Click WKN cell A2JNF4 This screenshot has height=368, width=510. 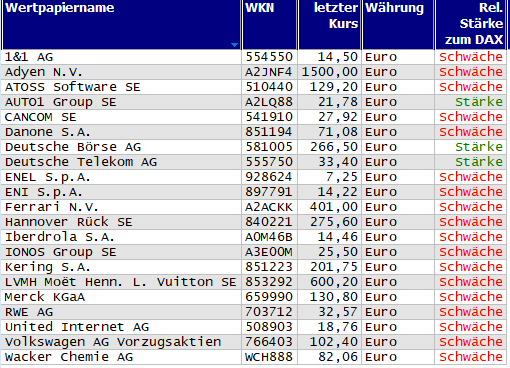pyautogui.click(x=269, y=72)
